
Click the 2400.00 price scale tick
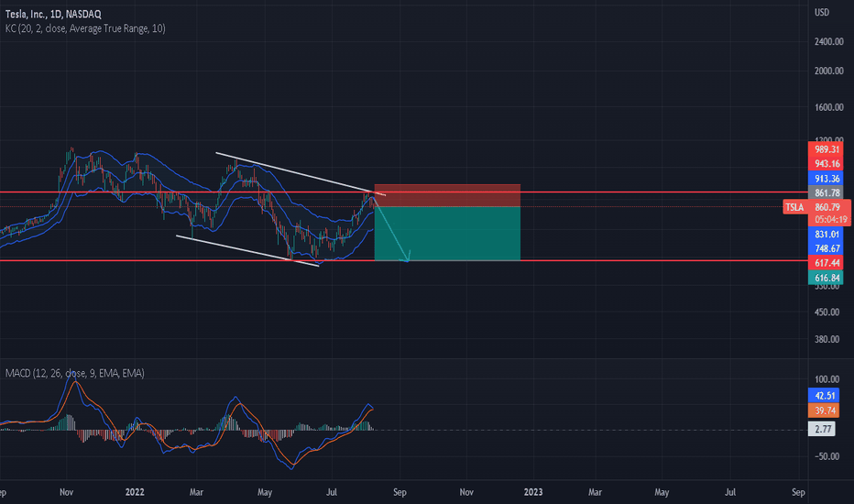click(828, 41)
